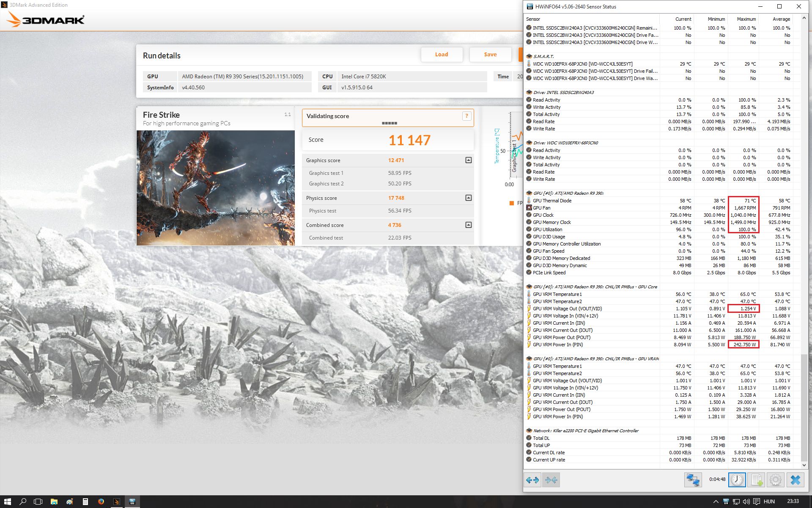
Task: Close sensor status with blue X icon
Action: 795,480
